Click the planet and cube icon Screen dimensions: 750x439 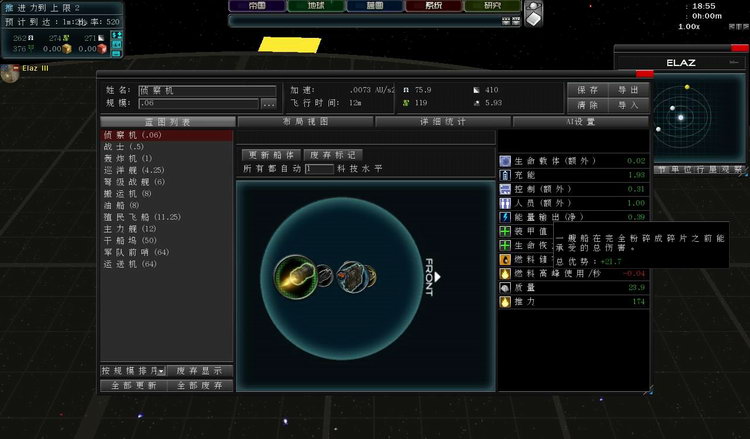click(533, 13)
